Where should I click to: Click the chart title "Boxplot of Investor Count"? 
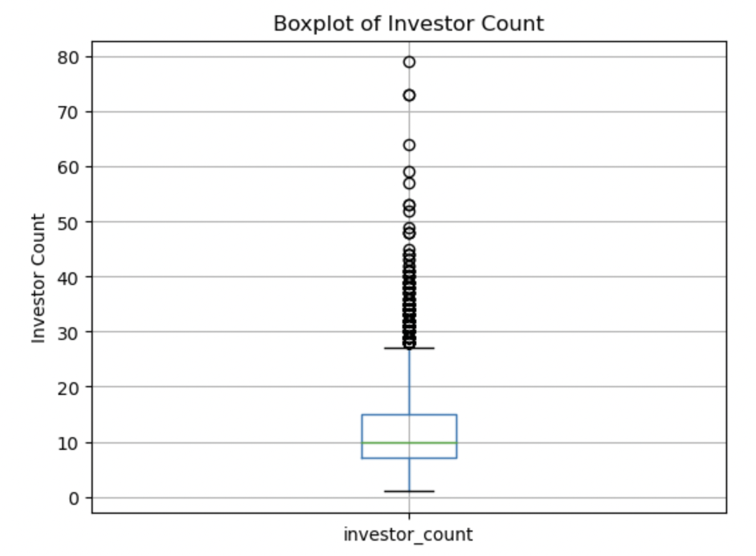(408, 24)
